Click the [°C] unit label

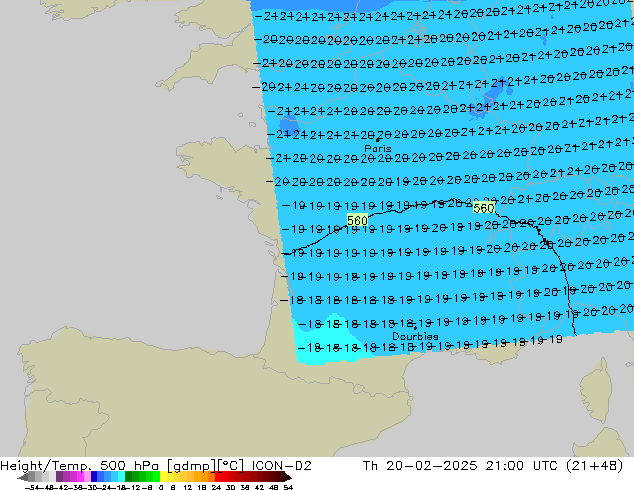[230, 466]
